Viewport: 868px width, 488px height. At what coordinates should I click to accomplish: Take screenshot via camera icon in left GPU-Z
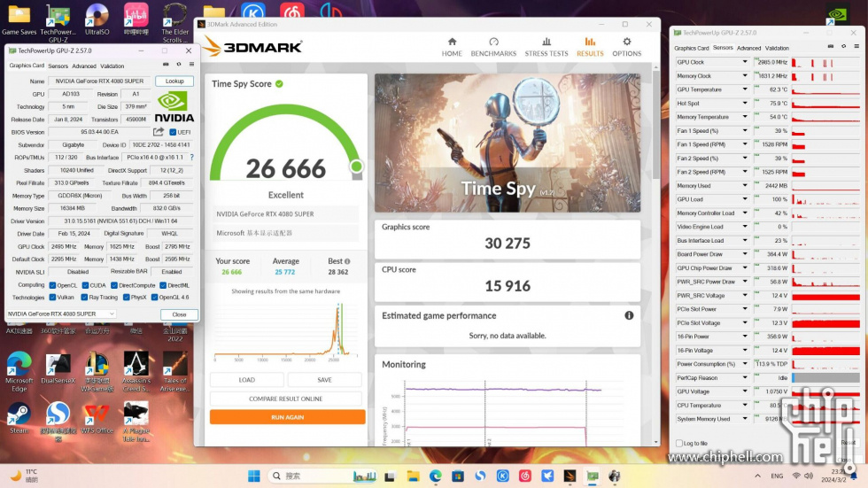[x=166, y=65]
